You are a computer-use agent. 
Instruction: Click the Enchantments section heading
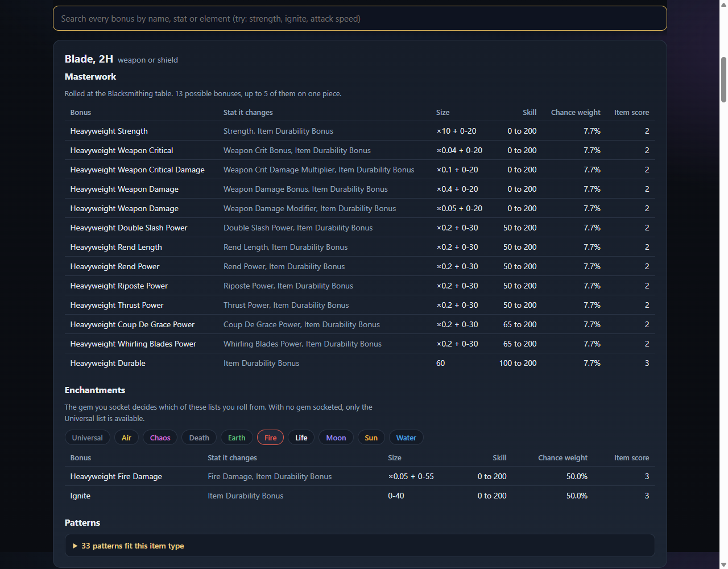[x=95, y=390]
